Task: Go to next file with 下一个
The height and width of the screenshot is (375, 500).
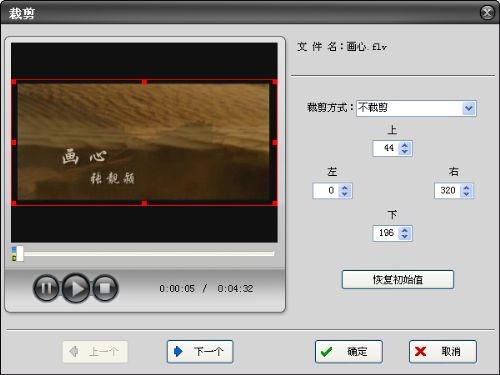Action: pos(200,351)
